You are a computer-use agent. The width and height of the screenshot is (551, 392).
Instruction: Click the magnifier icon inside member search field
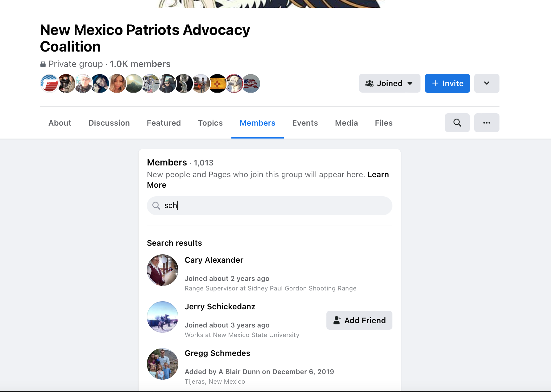(156, 206)
